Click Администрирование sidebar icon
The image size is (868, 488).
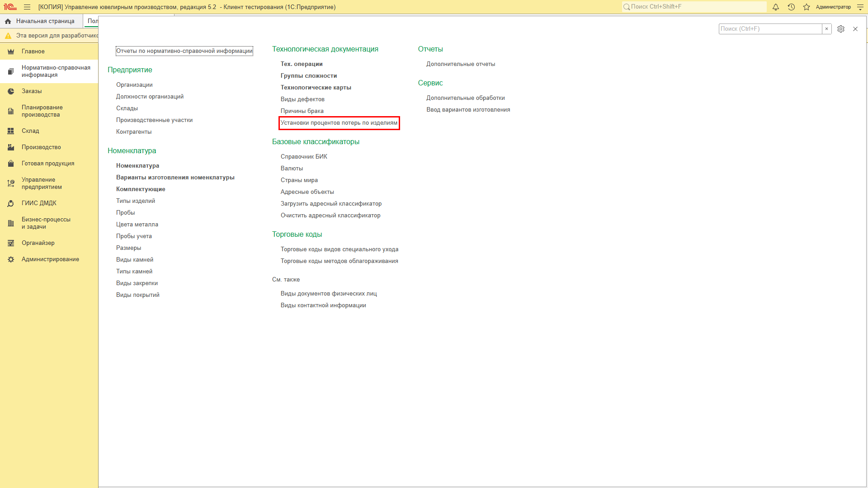coord(11,258)
